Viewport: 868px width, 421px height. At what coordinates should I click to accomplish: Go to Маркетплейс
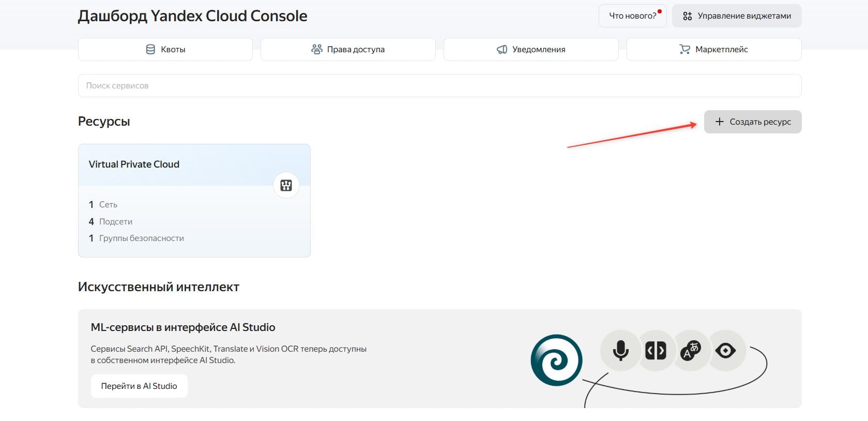pyautogui.click(x=714, y=50)
